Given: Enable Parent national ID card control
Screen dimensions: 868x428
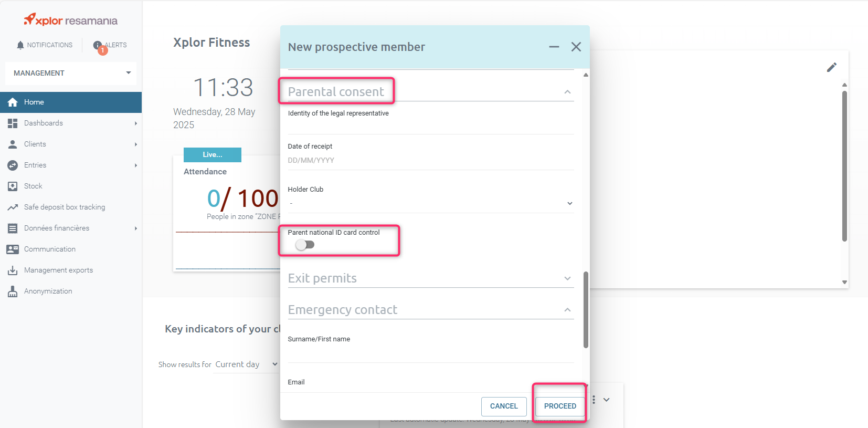Looking at the screenshot, I should 305,245.
